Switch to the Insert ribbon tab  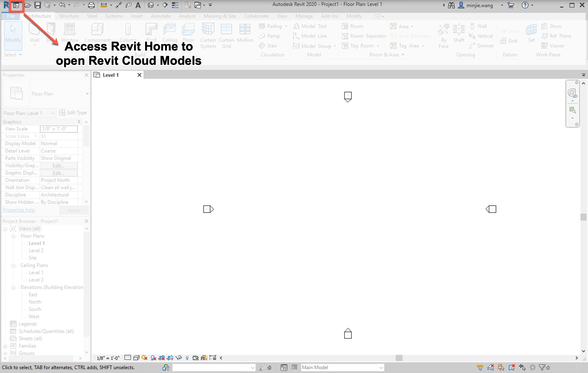(x=137, y=16)
